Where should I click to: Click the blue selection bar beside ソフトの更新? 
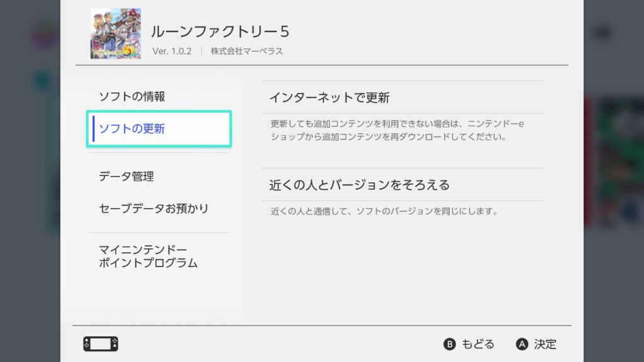click(x=94, y=128)
